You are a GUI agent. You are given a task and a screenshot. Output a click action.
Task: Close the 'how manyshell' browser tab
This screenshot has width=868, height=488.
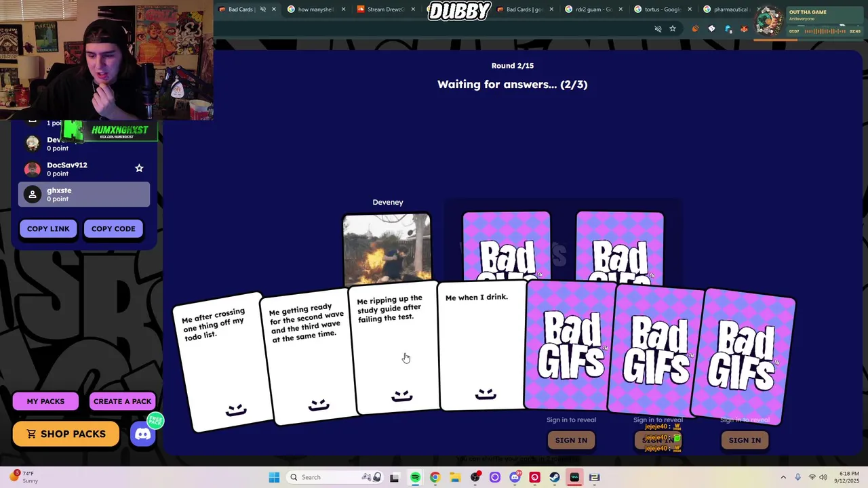pyautogui.click(x=343, y=9)
